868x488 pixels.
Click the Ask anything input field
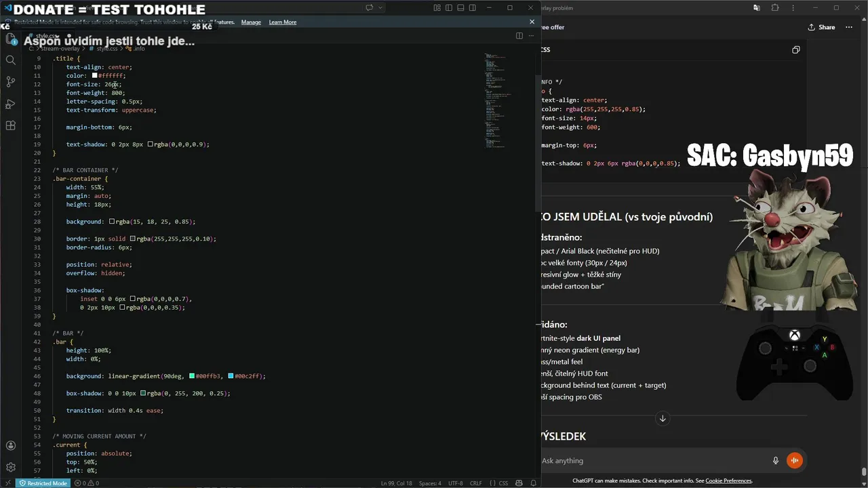click(x=651, y=461)
